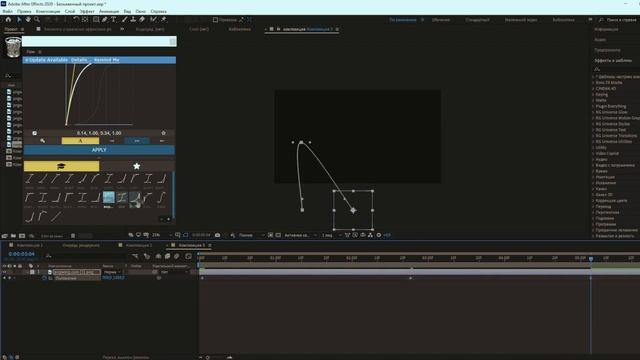Click the delete trash icon in project panel
This screenshot has width=640, height=360.
click(x=73, y=236)
